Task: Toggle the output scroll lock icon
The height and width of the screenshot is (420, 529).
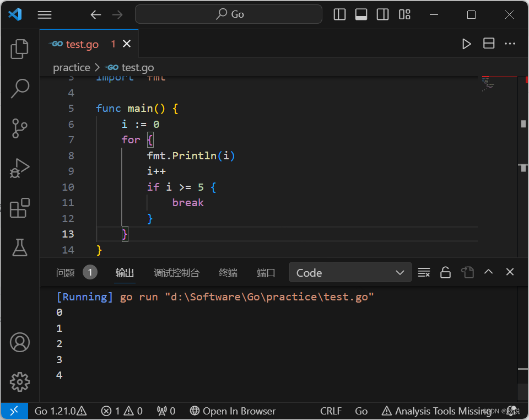Action: click(x=445, y=272)
